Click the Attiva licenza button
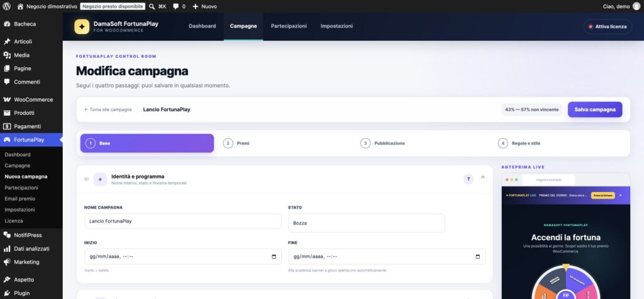 pyautogui.click(x=608, y=26)
